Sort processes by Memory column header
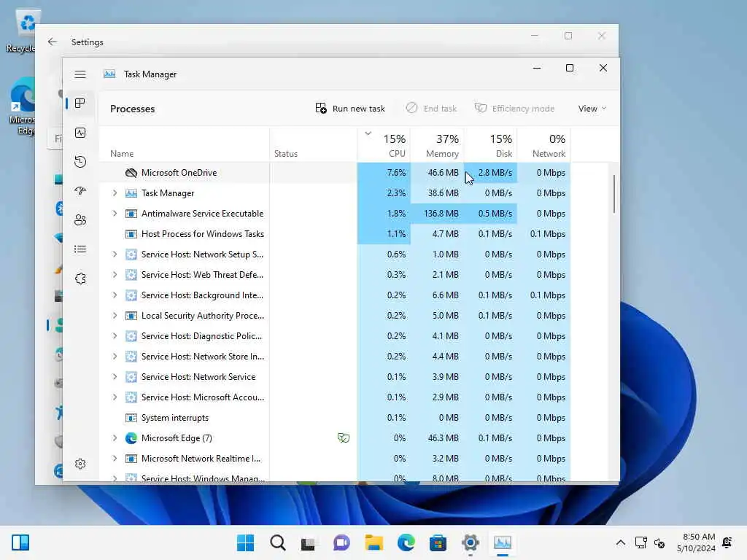Image resolution: width=747 pixels, height=560 pixels. 437,145
